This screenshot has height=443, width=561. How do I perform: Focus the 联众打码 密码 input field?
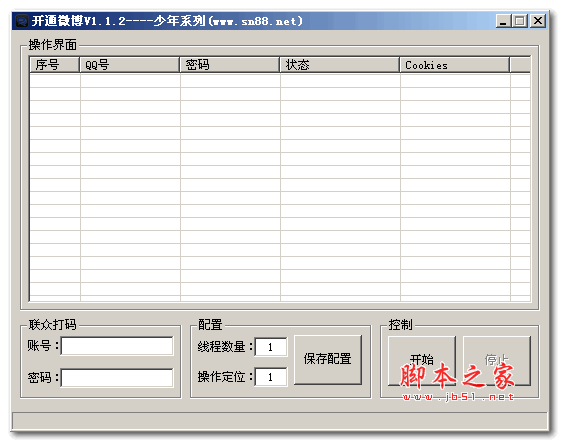point(117,378)
